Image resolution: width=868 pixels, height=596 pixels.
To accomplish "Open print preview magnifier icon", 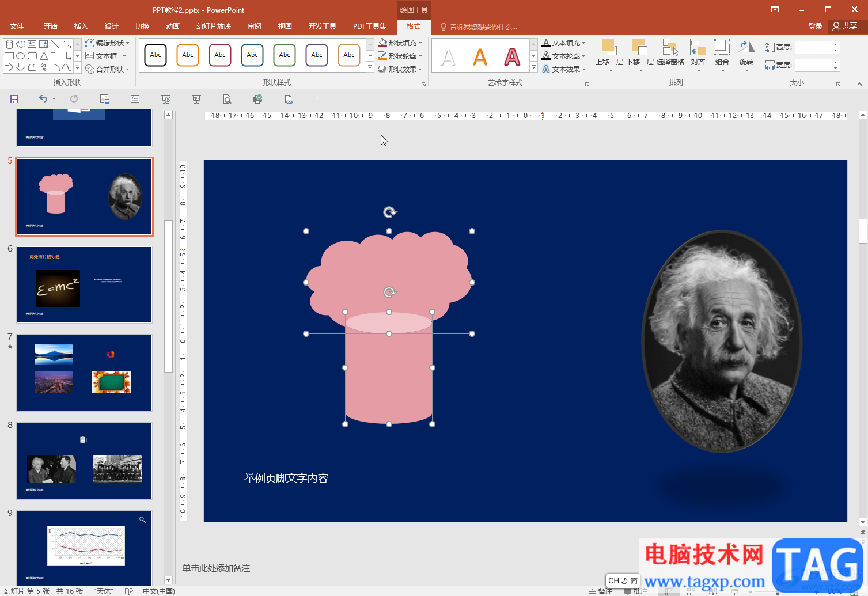I will point(227,99).
